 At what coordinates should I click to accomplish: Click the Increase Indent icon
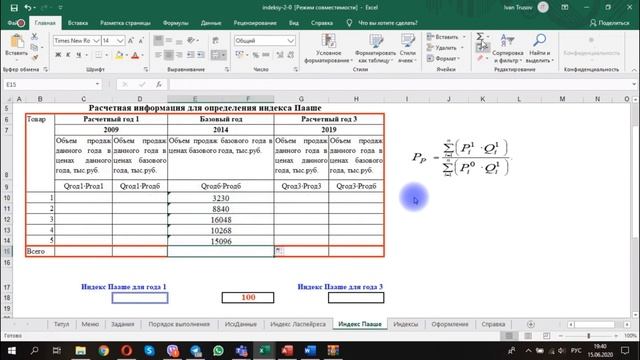(x=200, y=55)
